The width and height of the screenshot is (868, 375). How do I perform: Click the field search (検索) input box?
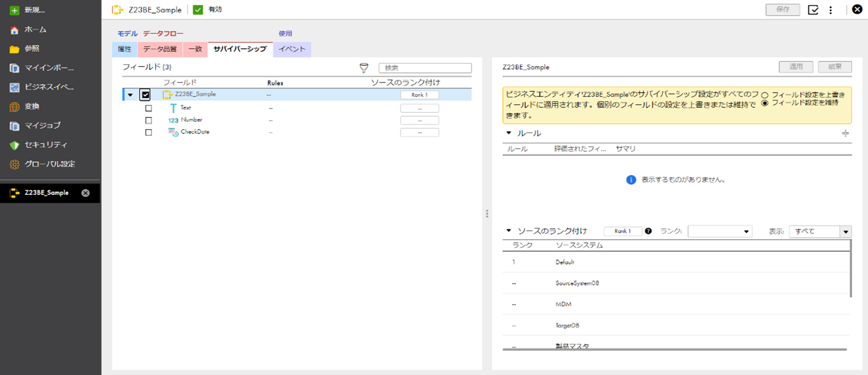tap(425, 68)
